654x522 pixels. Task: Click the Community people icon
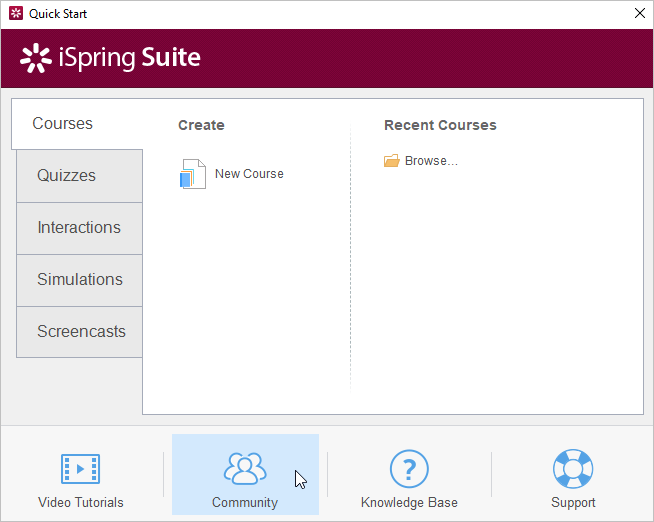[x=245, y=468]
